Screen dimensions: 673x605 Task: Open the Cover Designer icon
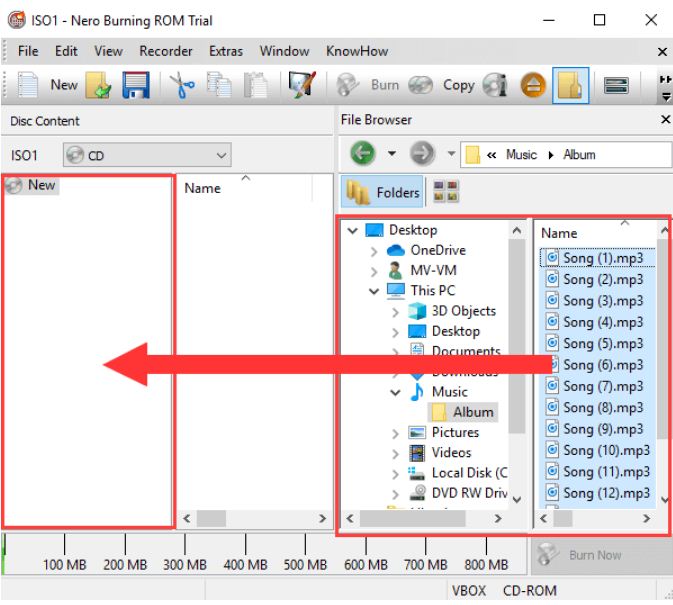click(302, 85)
